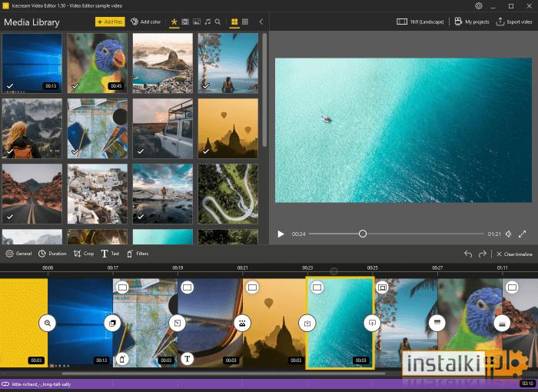Click the text badge on airplane window clip
The image size is (538, 392).
tap(188, 359)
